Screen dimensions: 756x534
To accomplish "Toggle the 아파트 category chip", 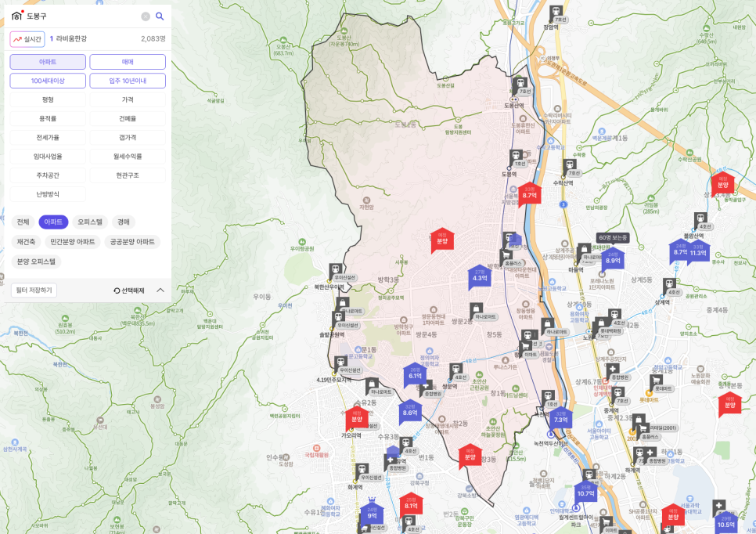I will pyautogui.click(x=53, y=222).
